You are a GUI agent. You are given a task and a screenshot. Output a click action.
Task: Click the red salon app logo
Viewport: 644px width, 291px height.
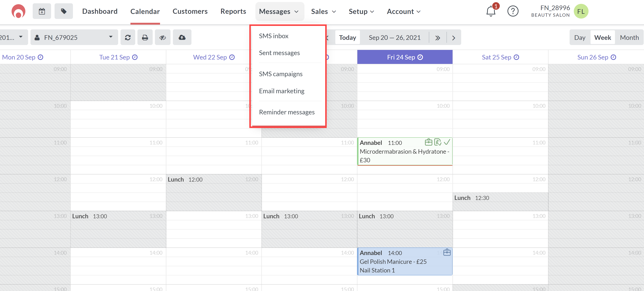point(18,12)
